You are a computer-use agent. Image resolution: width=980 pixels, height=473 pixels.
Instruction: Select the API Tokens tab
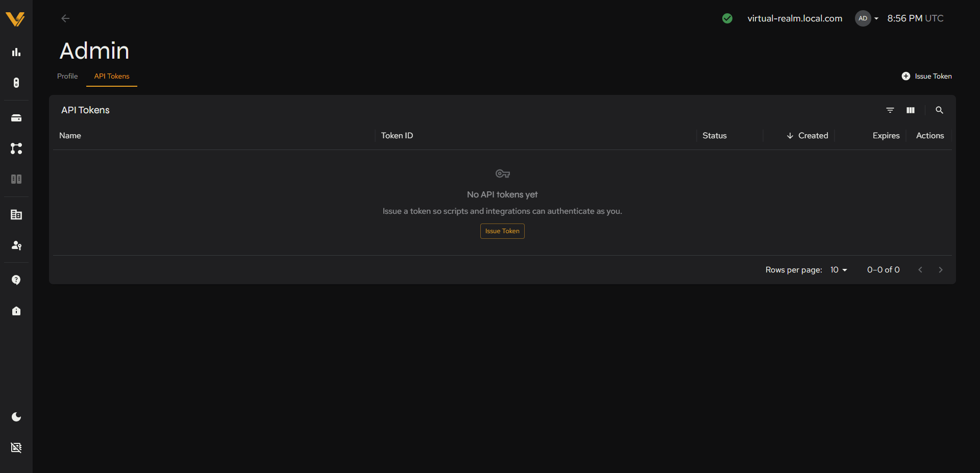(112, 76)
